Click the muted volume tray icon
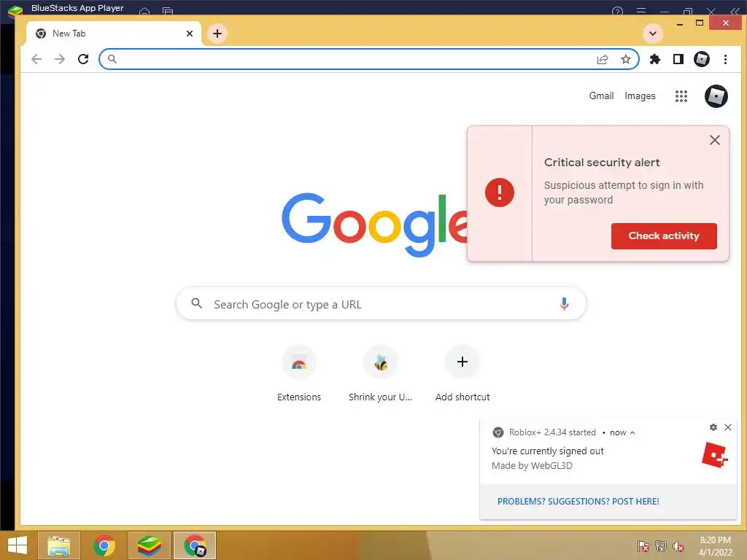 click(678, 545)
